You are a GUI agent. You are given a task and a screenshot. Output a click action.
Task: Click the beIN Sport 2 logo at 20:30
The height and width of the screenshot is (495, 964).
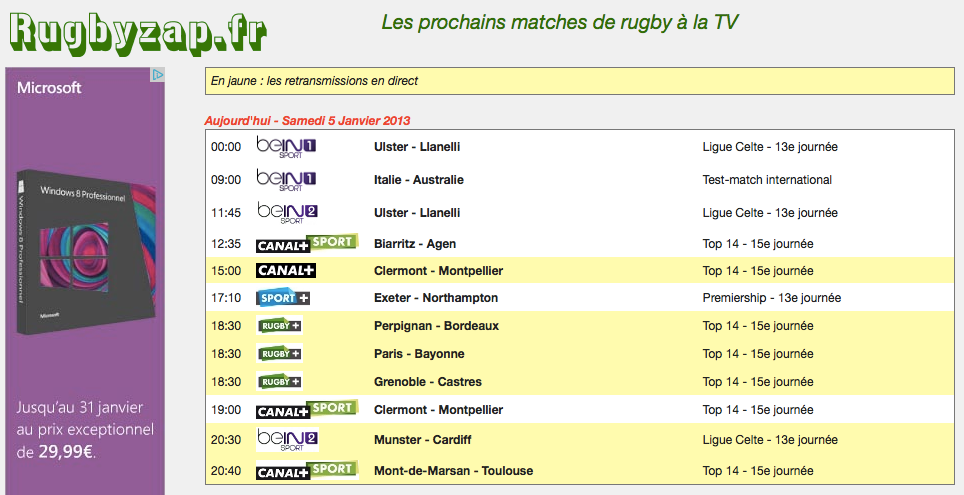tap(287, 440)
